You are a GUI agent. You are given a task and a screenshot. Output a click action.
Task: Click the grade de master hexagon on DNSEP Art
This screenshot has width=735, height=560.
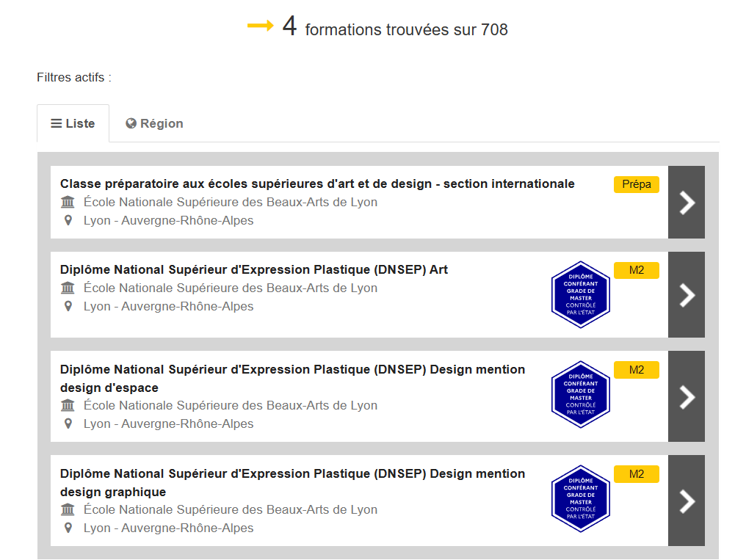coord(581,294)
